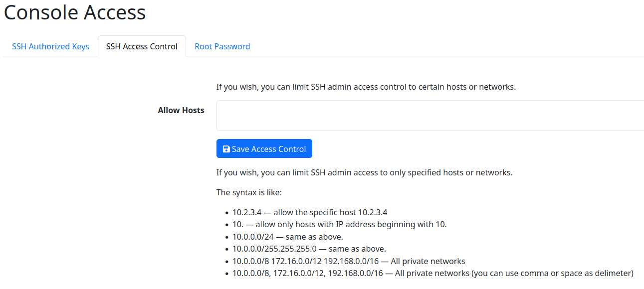Click the 10. prefix example entry
This screenshot has height=289, width=644.
(x=339, y=224)
